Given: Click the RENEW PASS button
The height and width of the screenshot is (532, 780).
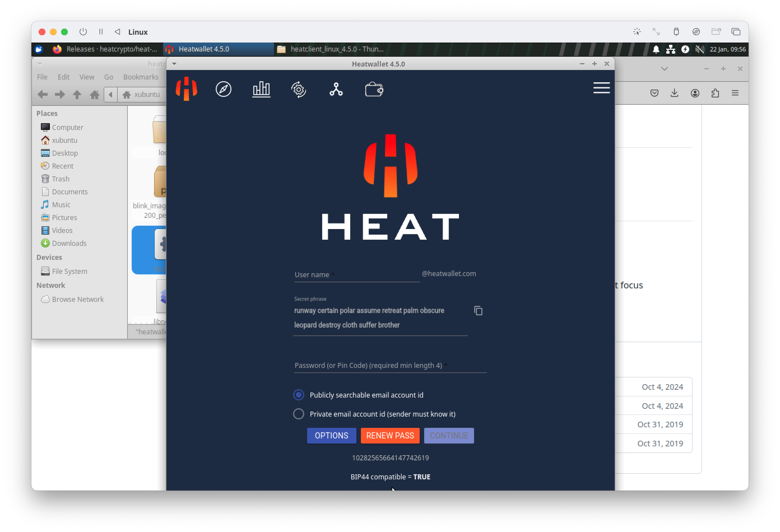Looking at the screenshot, I should pyautogui.click(x=390, y=435).
